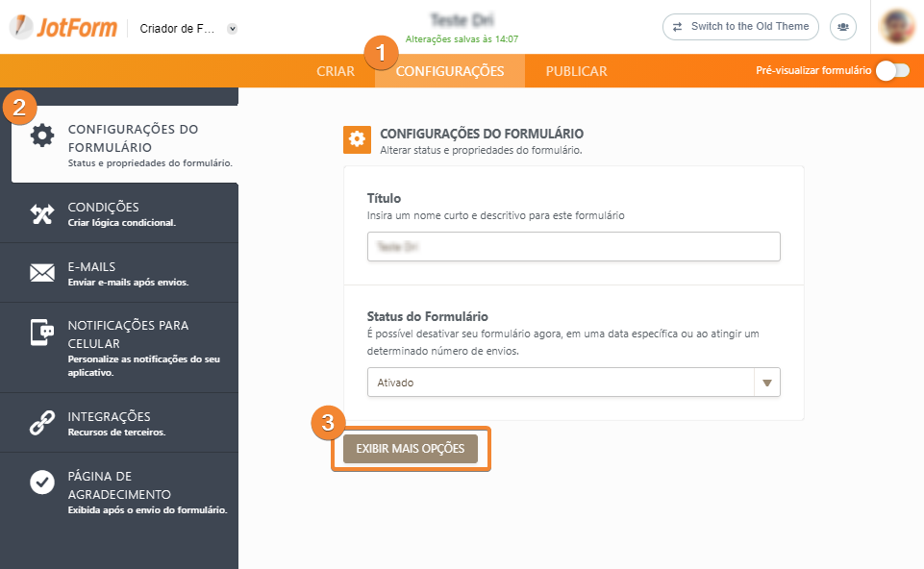
Task: Click the Título text input field
Action: [x=573, y=247]
